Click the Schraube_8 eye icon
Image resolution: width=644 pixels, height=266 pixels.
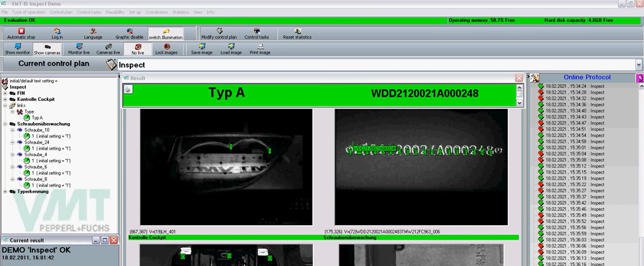pyautogui.click(x=19, y=179)
